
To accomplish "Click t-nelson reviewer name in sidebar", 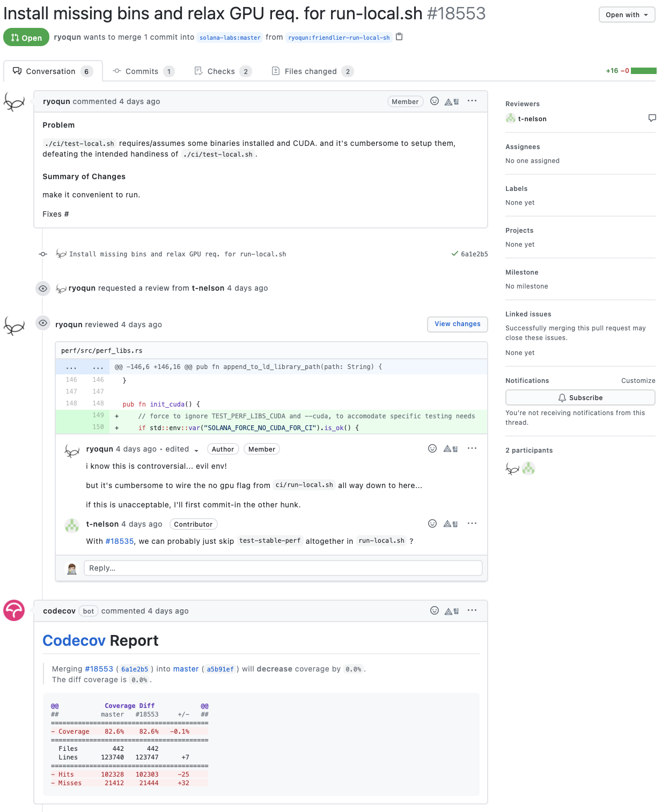I will 532,119.
